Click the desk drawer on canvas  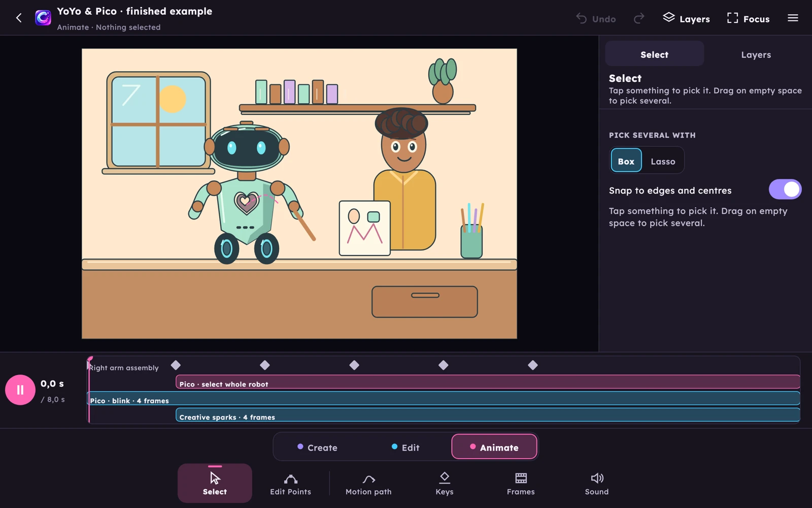pyautogui.click(x=425, y=302)
